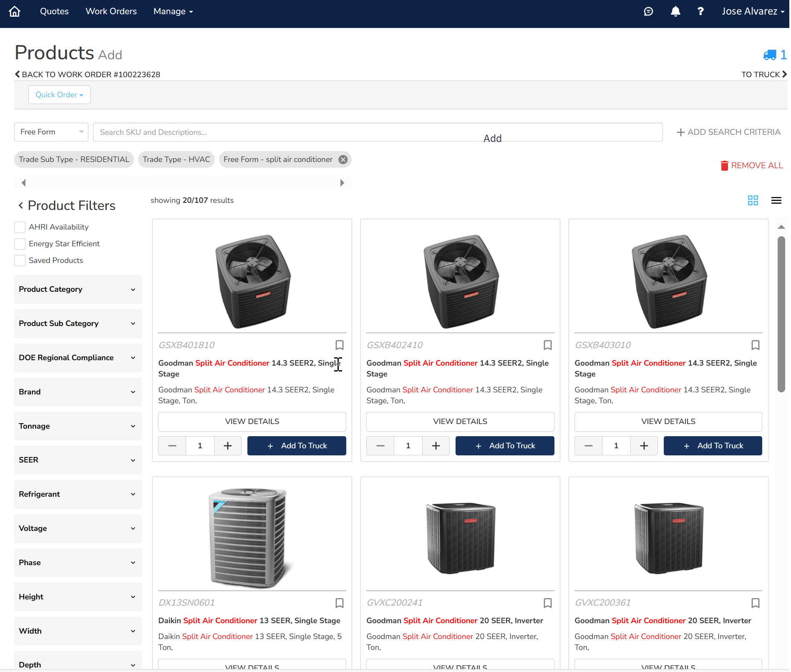Enable Energy Star Efficient filter
Screen dimensions: 791x672
point(20,244)
